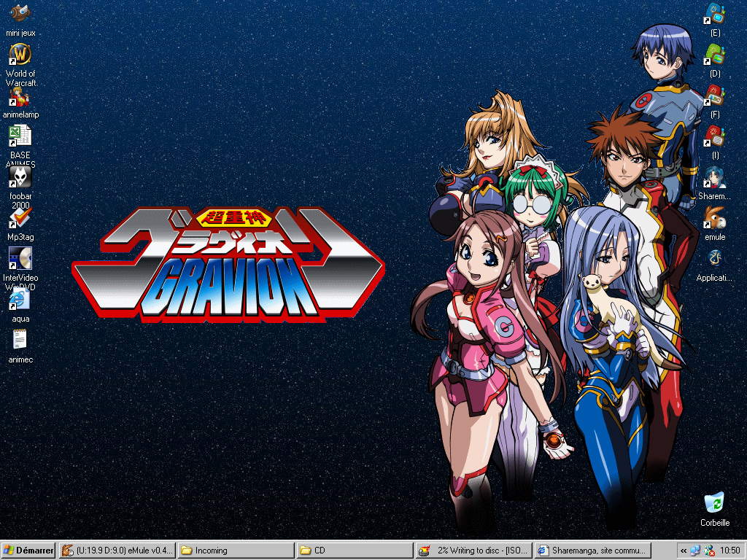Viewport: 747px width, 560px height.
Task: Select the Mp3tag desktop shortcut
Action: point(20,225)
